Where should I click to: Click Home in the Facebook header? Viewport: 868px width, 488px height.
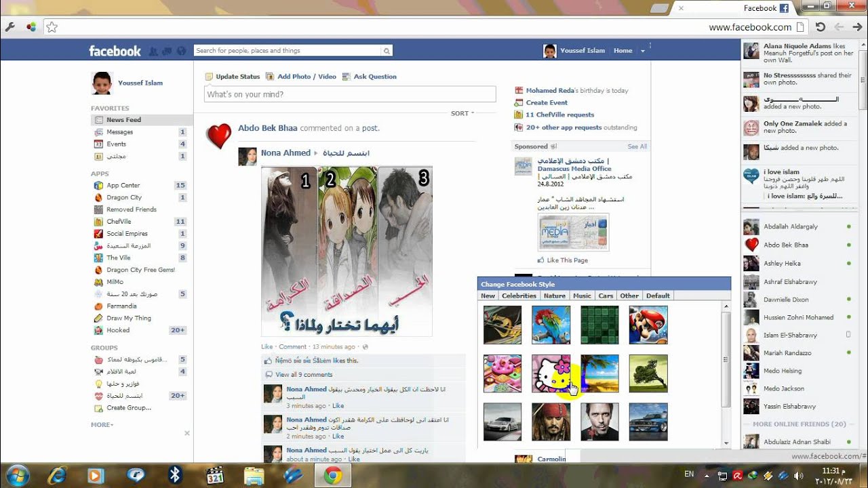[x=623, y=51]
